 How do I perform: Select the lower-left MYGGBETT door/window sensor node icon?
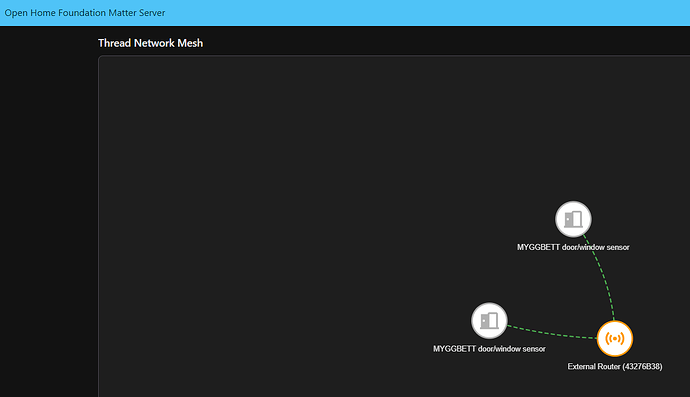tap(489, 320)
